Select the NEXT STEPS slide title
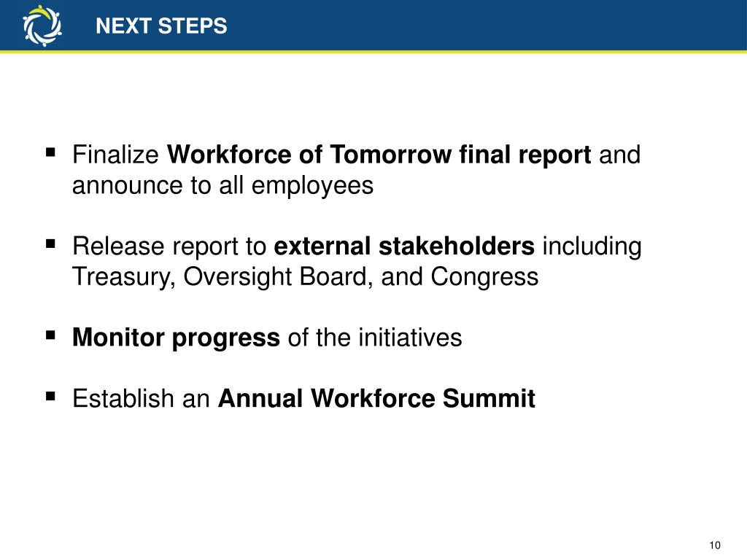 [161, 26]
